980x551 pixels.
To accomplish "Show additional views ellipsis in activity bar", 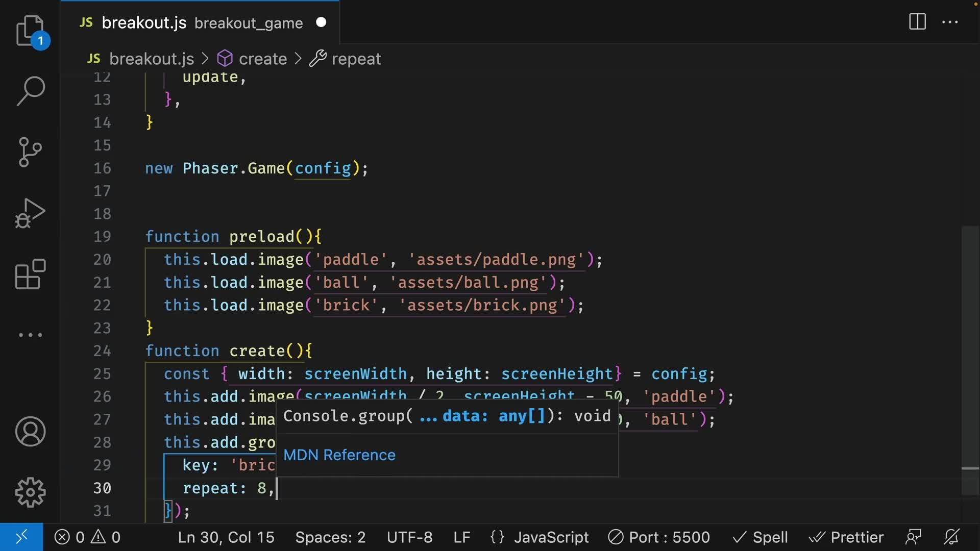I will click(x=31, y=335).
